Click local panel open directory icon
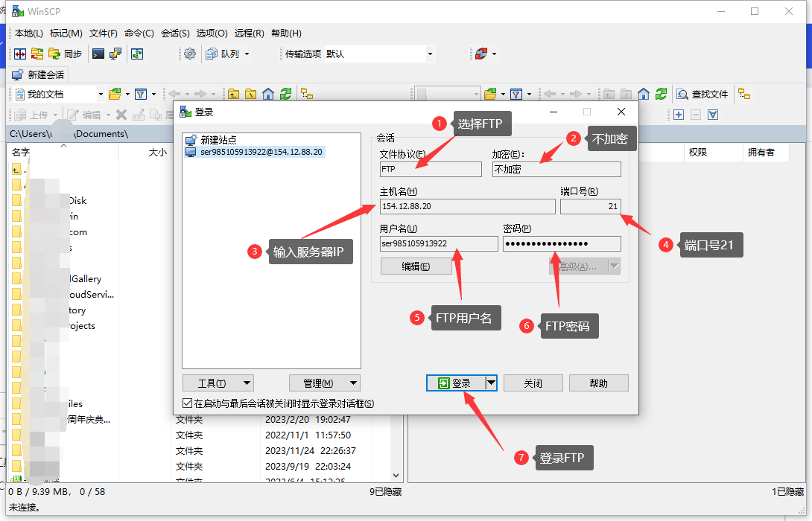Screen dimensions: 812x521 [115, 95]
